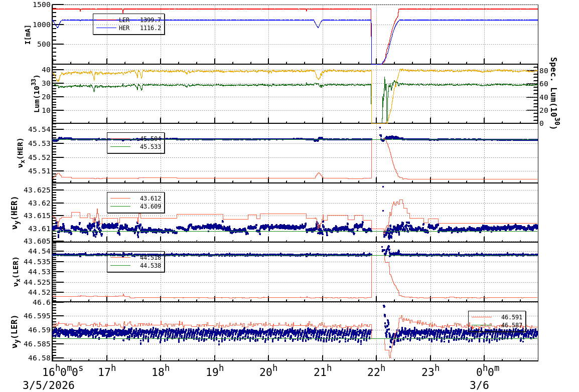Click the 44.538 legend value
The height and width of the screenshot is (392, 579).
pos(151,266)
